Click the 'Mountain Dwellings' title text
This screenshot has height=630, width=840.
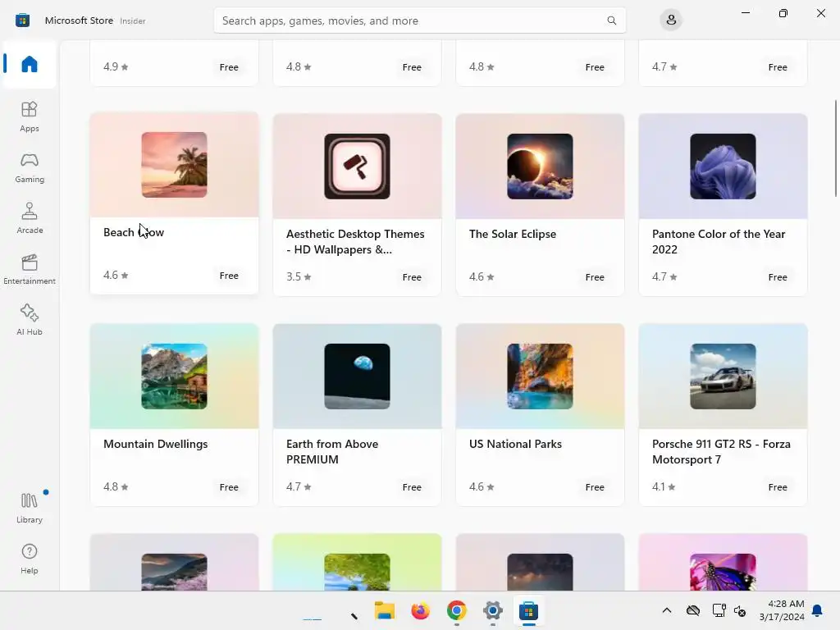[155, 444]
